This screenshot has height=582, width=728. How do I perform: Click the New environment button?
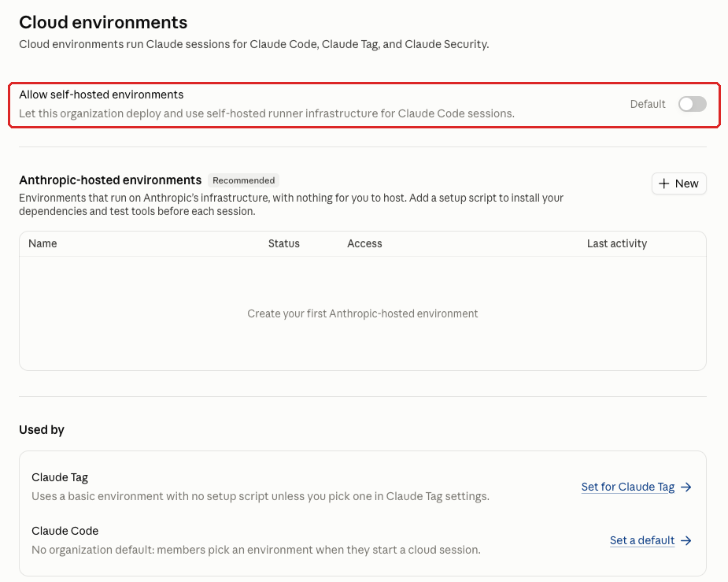pyautogui.click(x=678, y=183)
